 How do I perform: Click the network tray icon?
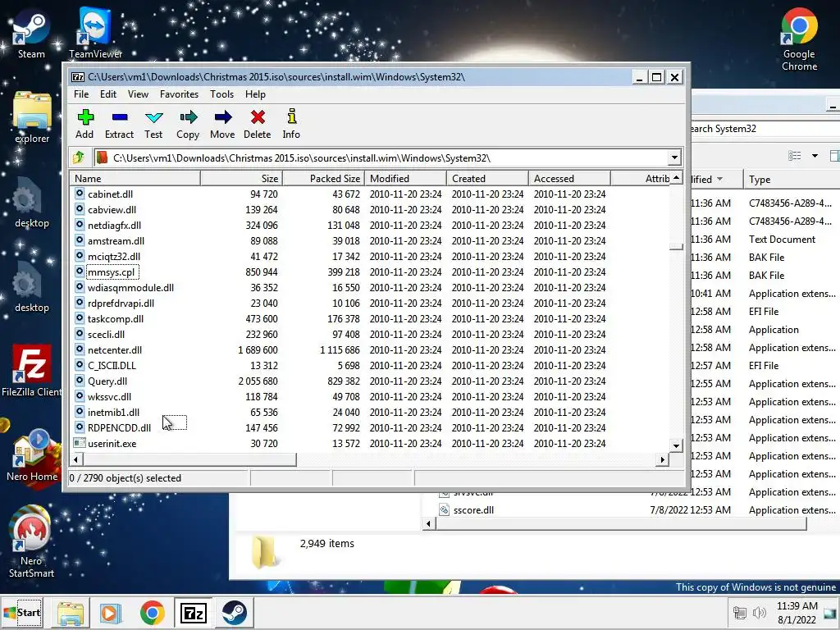point(740,613)
